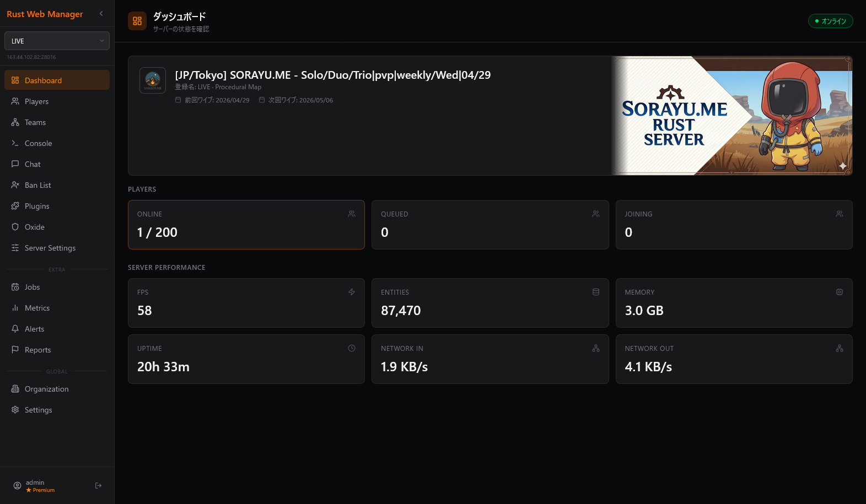Click the SORAYU.ME server logo thumbnail
This screenshot has height=504, width=866.
click(153, 80)
